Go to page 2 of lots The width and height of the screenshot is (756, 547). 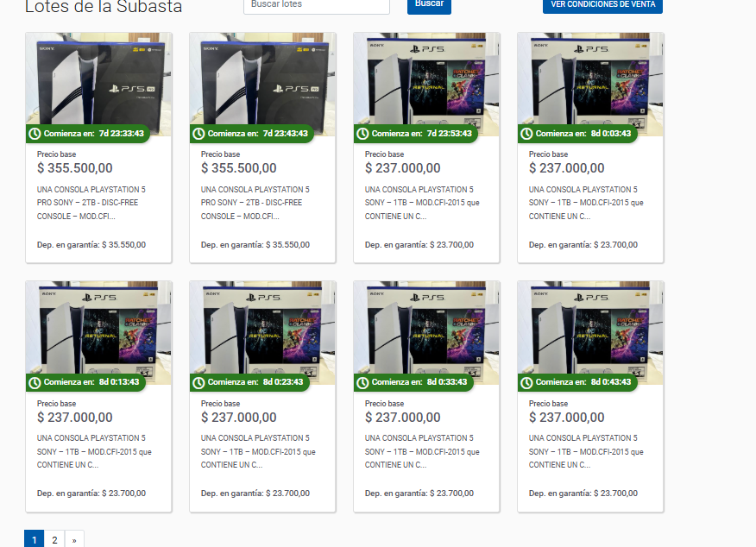click(54, 539)
